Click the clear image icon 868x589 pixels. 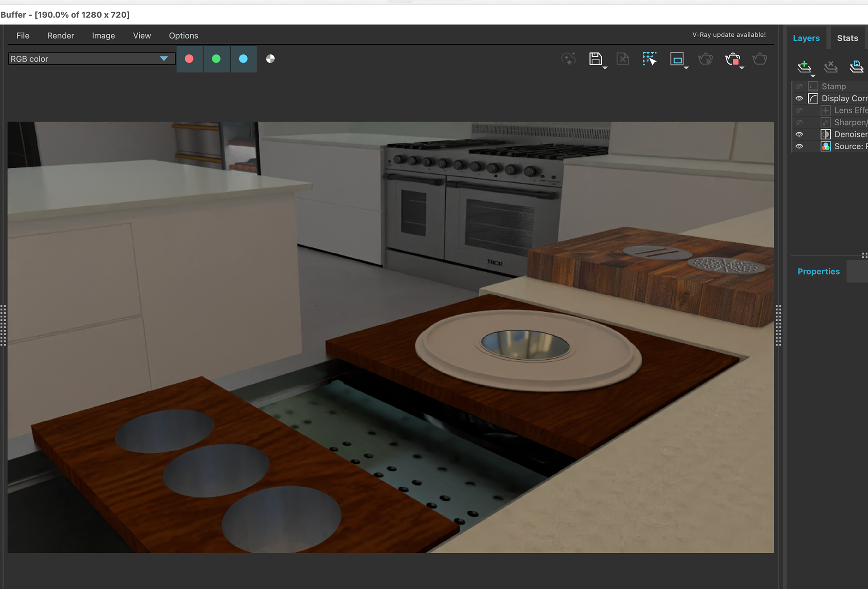click(x=623, y=58)
